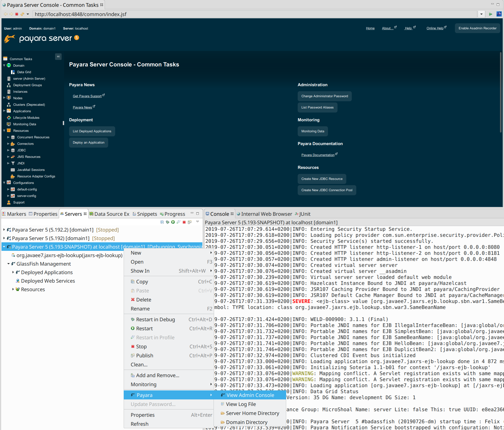The height and width of the screenshot is (430, 504).
Task: Click the Resource Adapter Configs icon
Action: point(13,176)
